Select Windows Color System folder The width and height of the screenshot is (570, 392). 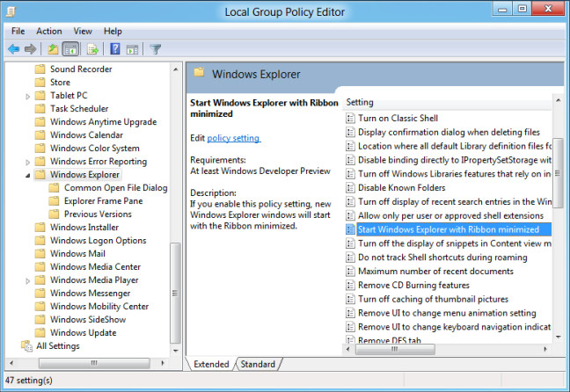(x=94, y=149)
